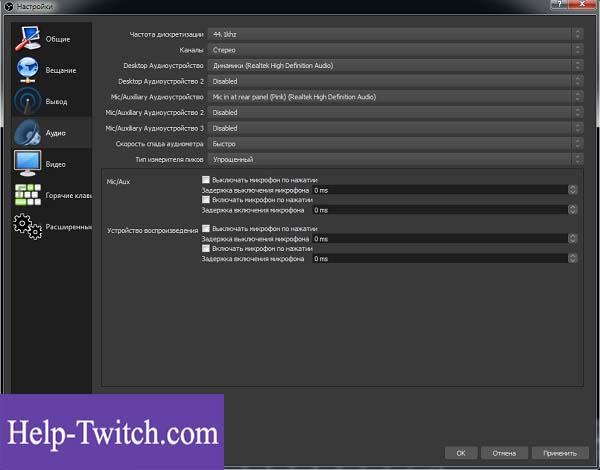Expand the Частота дискретизации 44.1khz dropdown
Screen dimensions: 600x470
(x=396, y=34)
